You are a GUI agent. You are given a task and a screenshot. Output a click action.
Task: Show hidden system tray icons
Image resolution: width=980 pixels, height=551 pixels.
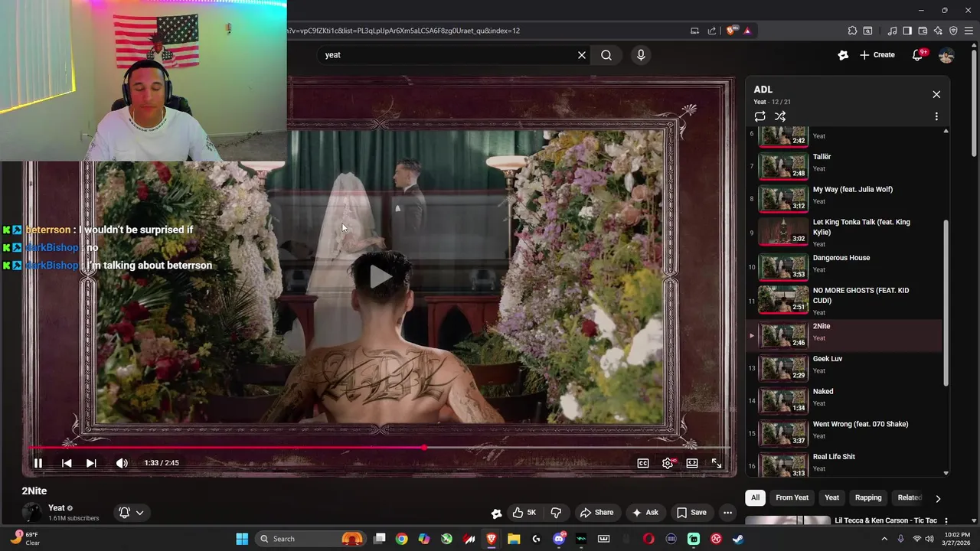(884, 539)
